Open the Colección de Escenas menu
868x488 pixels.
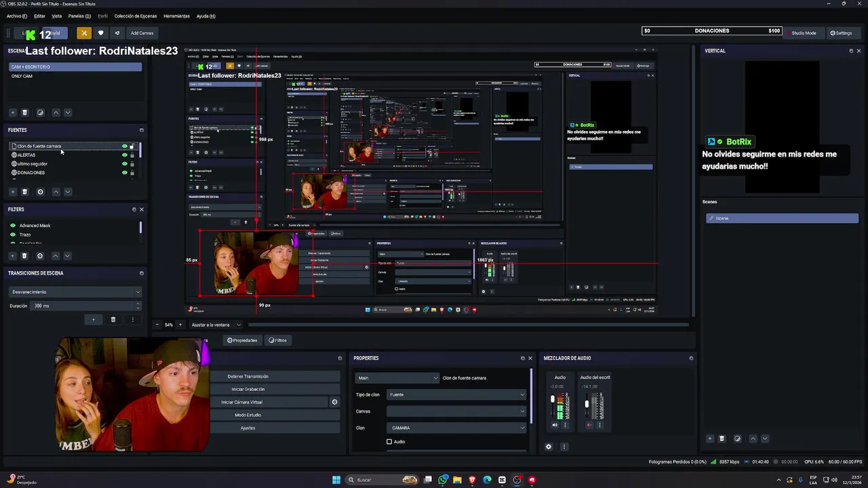136,16
